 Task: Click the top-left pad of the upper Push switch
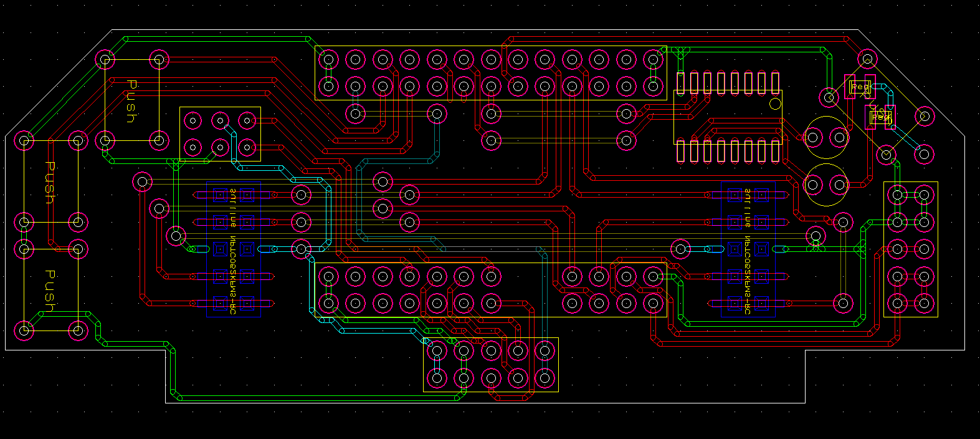click(x=105, y=60)
